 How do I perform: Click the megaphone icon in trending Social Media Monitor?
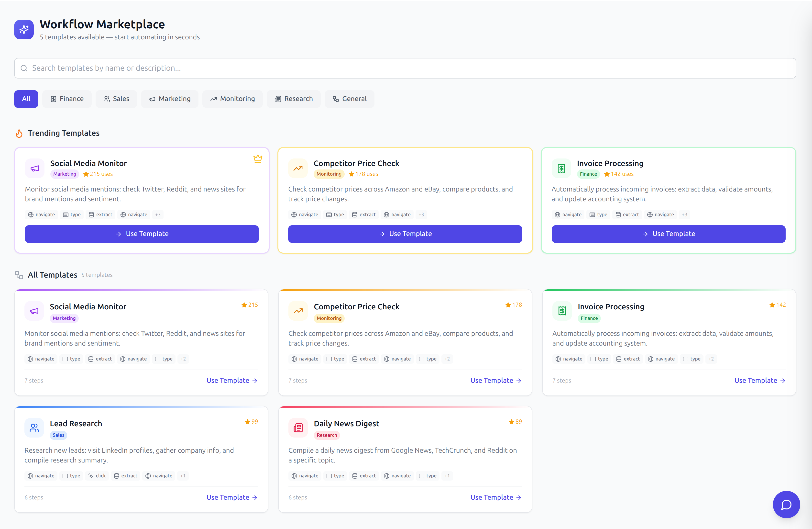[x=35, y=168]
